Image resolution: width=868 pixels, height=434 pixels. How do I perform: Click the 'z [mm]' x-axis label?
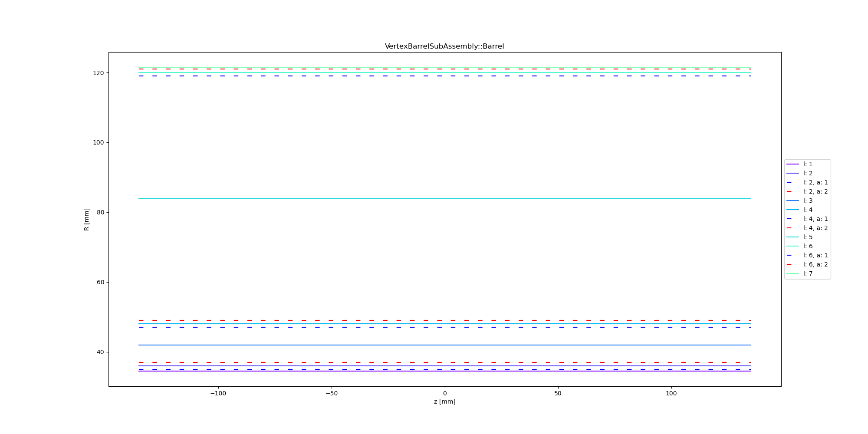444,401
